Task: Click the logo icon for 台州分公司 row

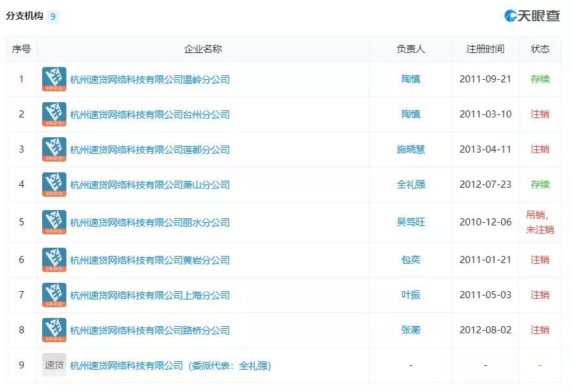Action: pyautogui.click(x=54, y=114)
